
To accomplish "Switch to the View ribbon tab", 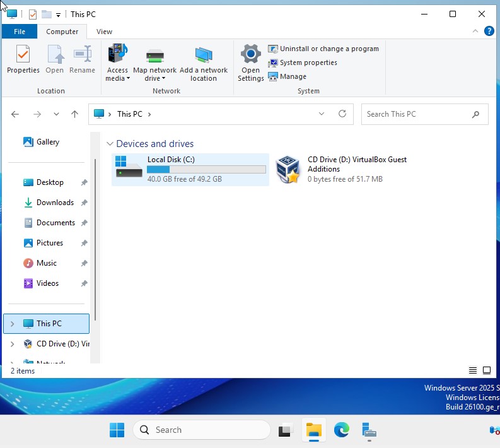I will pyautogui.click(x=104, y=32).
